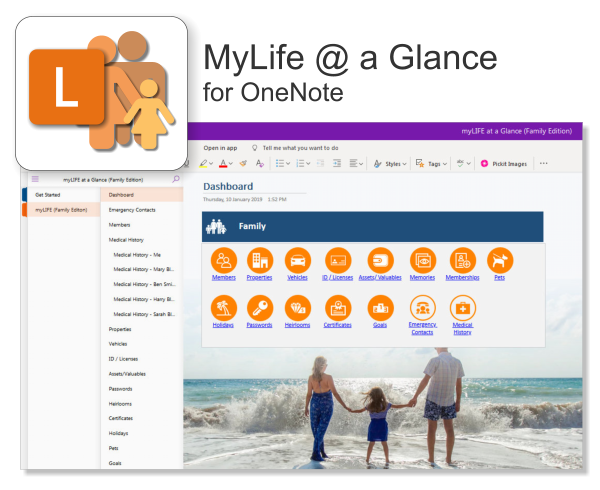This screenshot has width=600, height=490.
Task: Click the Assets/Valuables wallet icon
Action: [x=380, y=260]
